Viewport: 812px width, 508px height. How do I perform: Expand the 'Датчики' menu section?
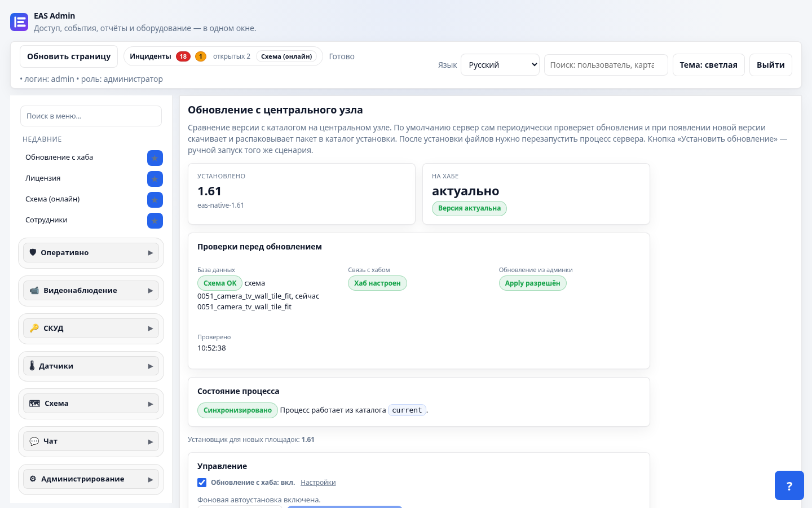(x=91, y=366)
